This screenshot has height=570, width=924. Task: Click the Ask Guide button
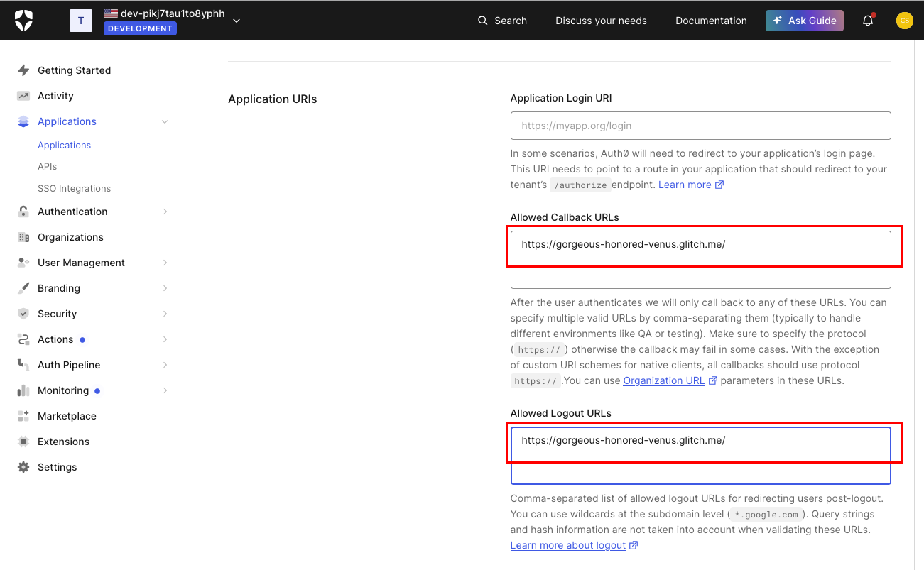tap(804, 21)
